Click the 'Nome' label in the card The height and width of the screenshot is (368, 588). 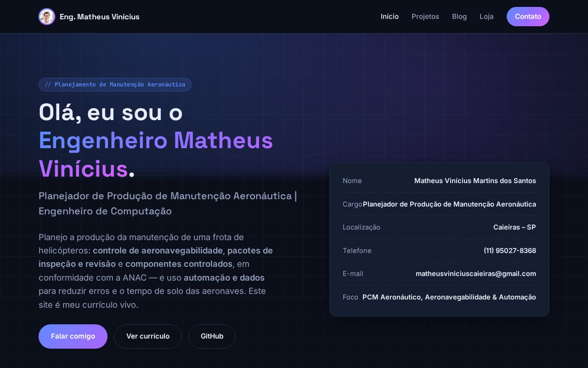(352, 181)
